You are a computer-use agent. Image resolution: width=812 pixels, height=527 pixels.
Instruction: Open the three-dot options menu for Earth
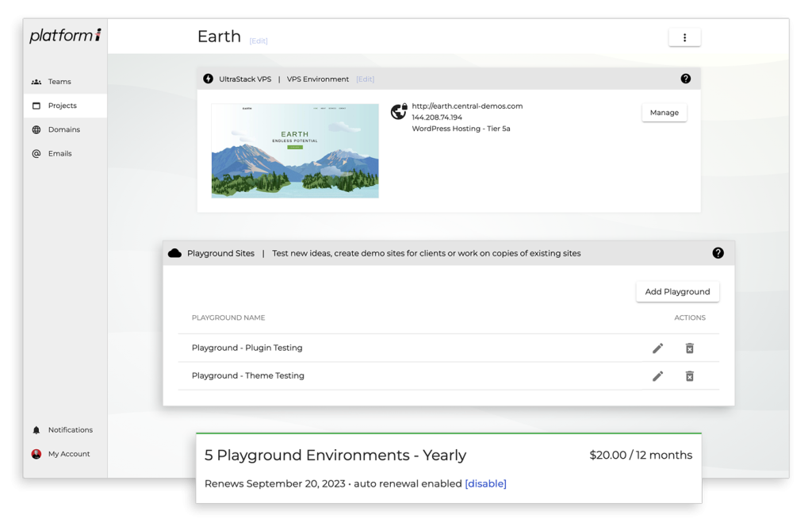[684, 37]
